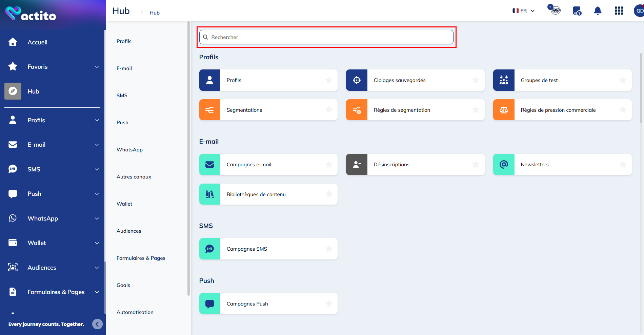Click the Actito logo
This screenshot has height=335, width=644.
tap(31, 14)
